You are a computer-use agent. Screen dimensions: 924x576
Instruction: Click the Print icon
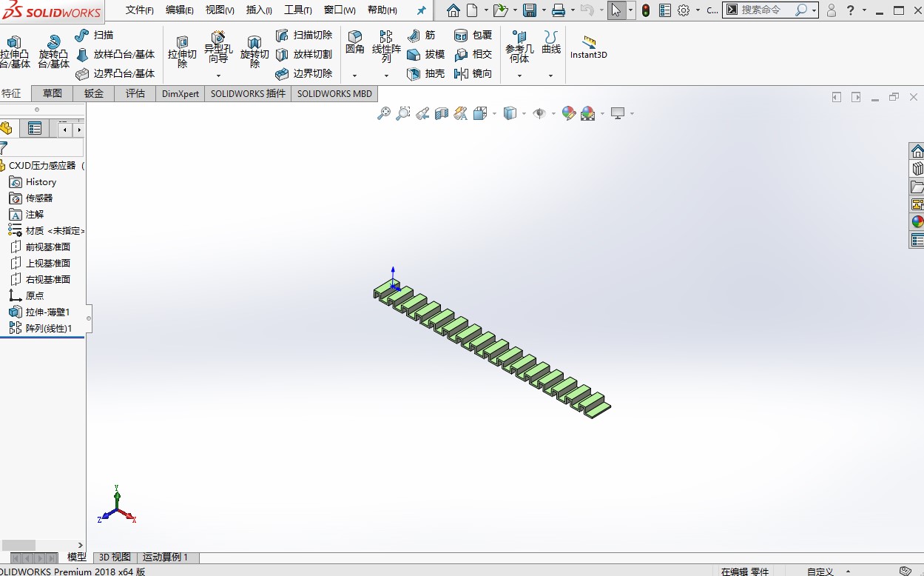coord(559,10)
